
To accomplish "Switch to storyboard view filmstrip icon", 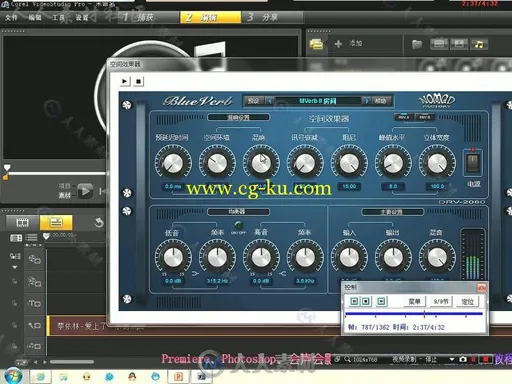I will (x=22, y=222).
